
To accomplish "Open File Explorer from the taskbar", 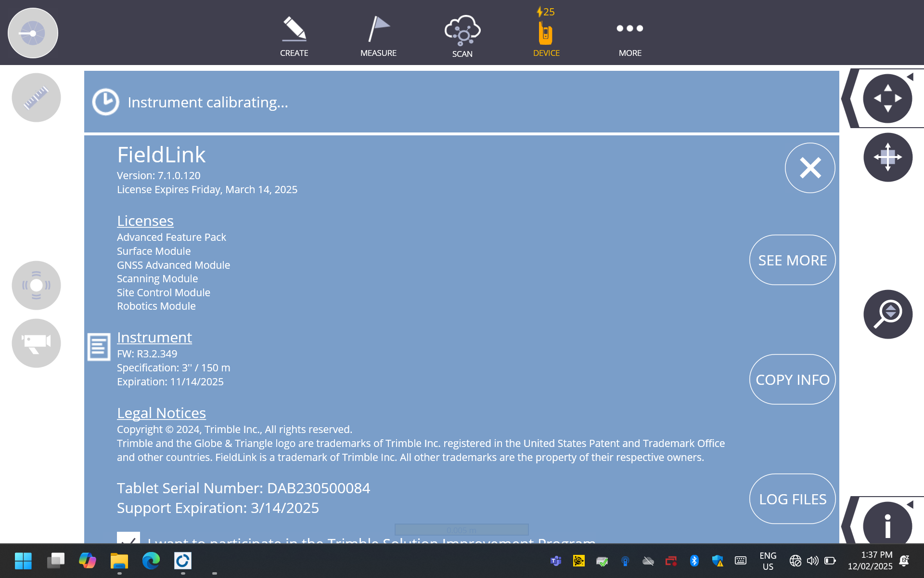I will [119, 561].
